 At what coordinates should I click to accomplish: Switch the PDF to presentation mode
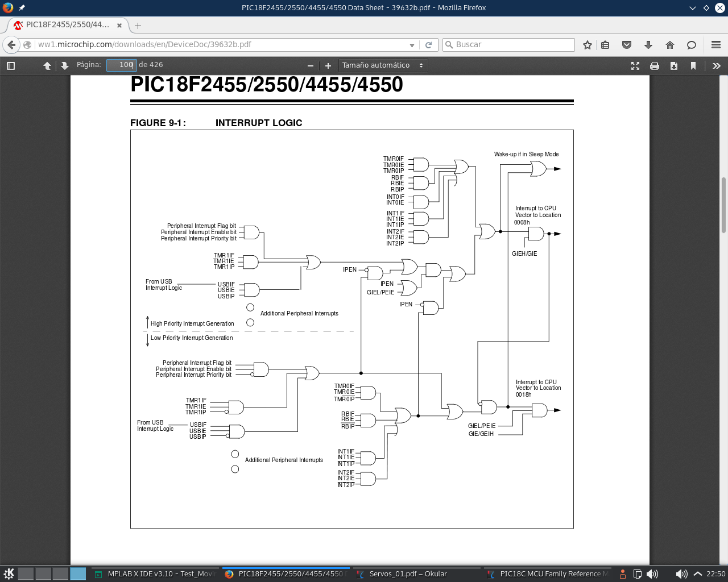click(635, 65)
